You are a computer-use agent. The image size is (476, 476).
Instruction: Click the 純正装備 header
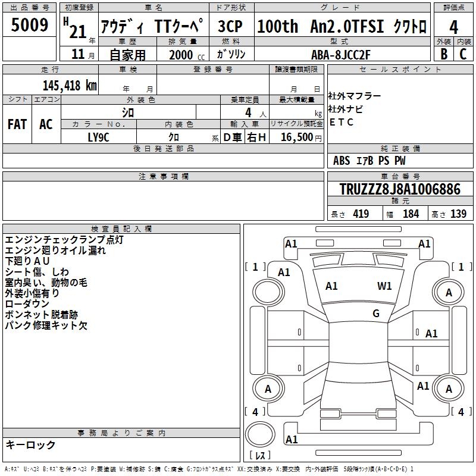(400, 148)
